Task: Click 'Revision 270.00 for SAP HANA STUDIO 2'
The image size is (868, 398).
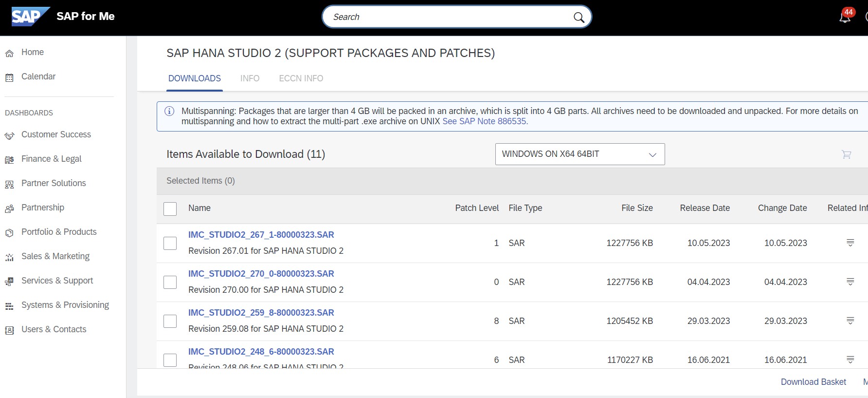Action: click(x=266, y=290)
